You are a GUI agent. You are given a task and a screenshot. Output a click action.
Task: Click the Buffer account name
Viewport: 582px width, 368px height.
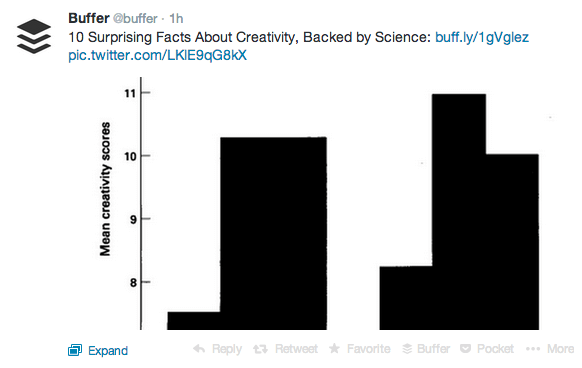89,18
